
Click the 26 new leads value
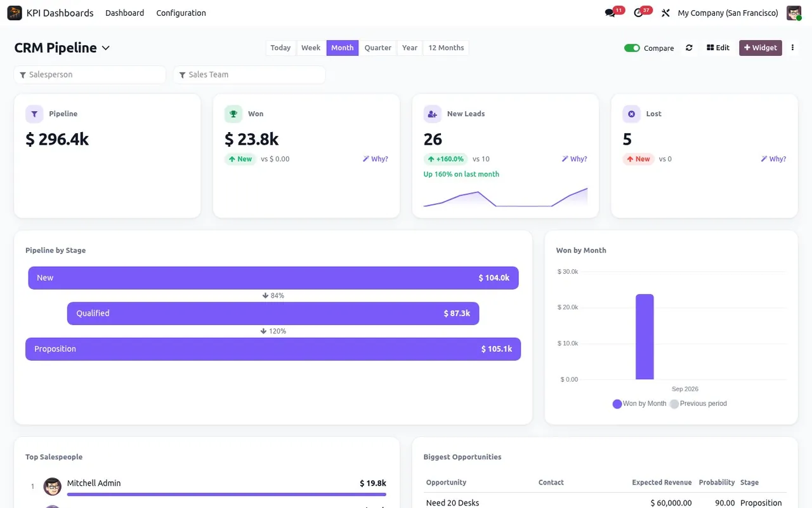pyautogui.click(x=433, y=140)
